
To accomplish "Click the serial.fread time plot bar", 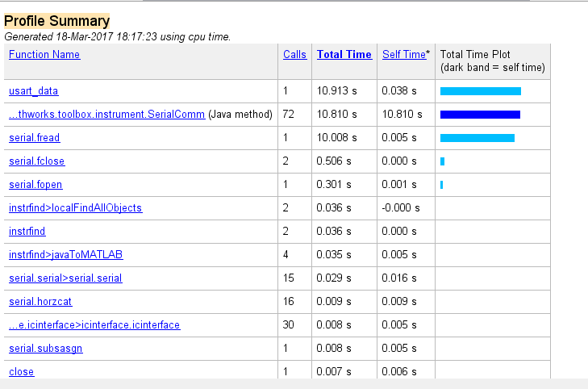I will (477, 138).
